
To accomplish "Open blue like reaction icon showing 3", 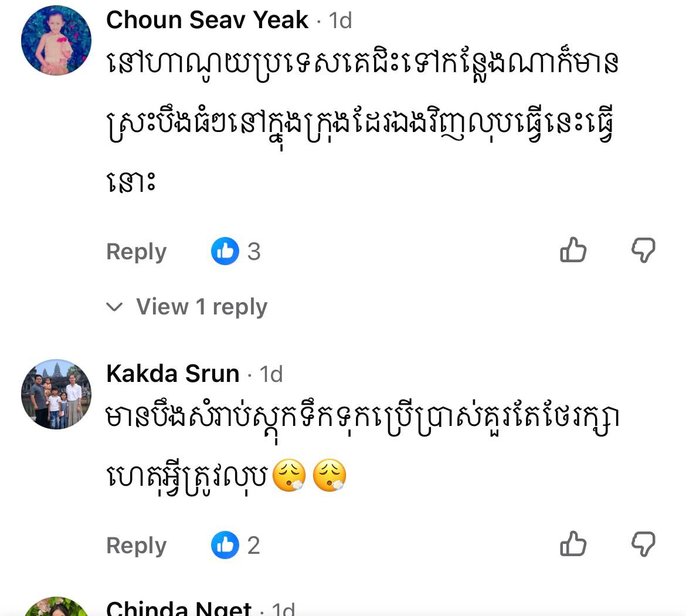I will [225, 251].
